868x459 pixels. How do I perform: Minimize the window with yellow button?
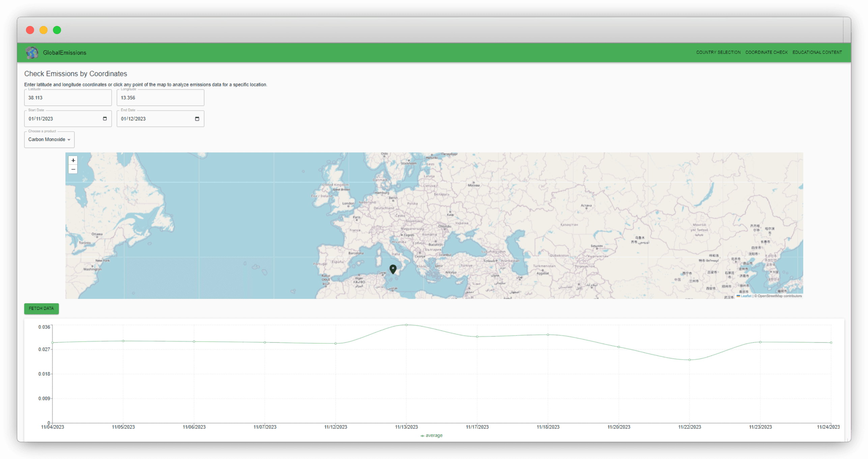[44, 30]
